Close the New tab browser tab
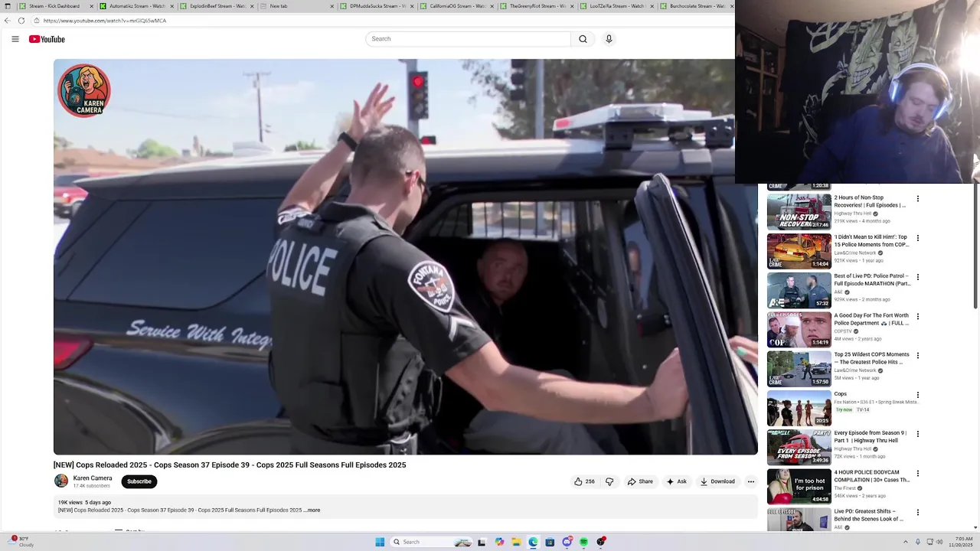The height and width of the screenshot is (551, 980). pyautogui.click(x=332, y=6)
